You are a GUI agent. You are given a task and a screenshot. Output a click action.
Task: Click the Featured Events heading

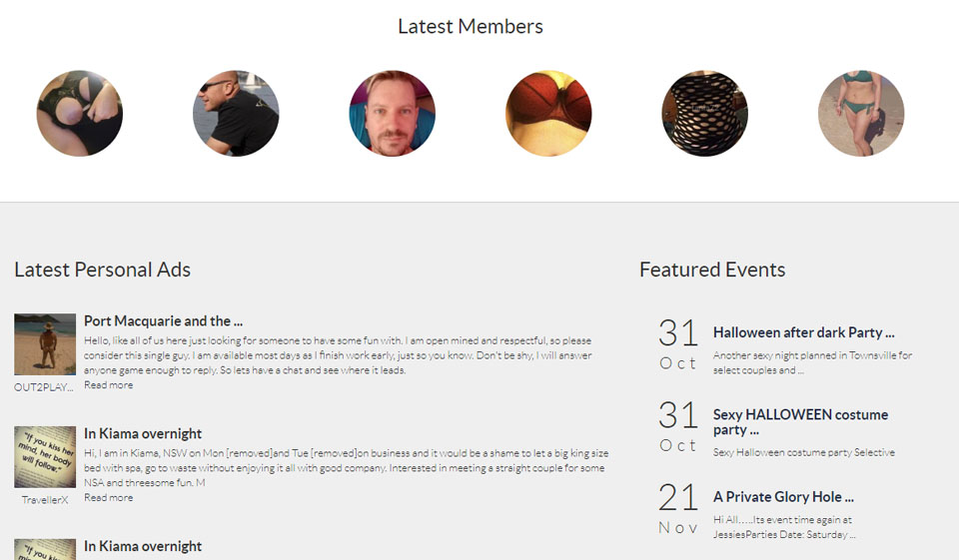[x=712, y=270]
